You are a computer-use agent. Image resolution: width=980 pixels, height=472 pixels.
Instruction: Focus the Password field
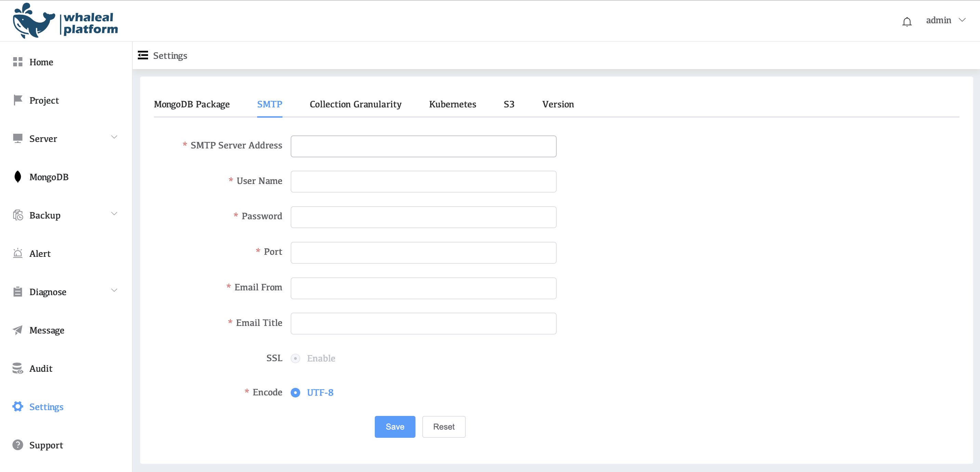[423, 217]
